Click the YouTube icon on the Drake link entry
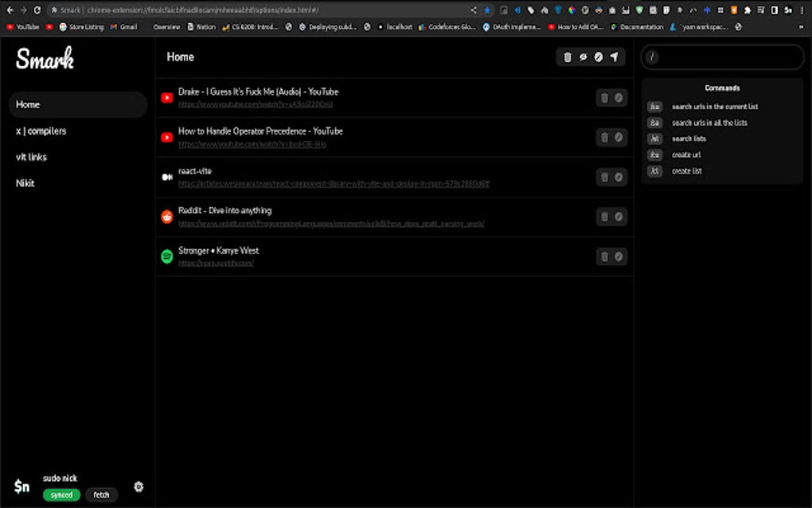The width and height of the screenshot is (812, 508). (166, 97)
